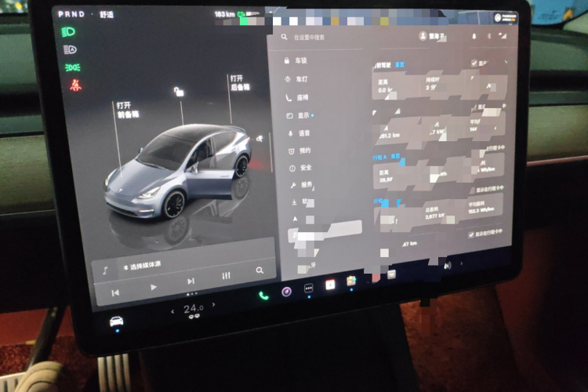The width and height of the screenshot is (588, 392).
Task: Open the driver profile dropdown
Action: (x=432, y=36)
